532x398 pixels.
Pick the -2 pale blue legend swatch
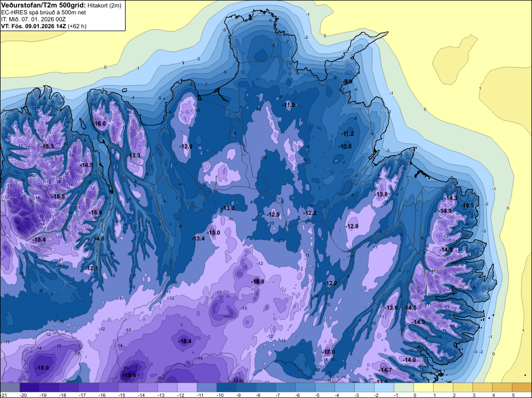pyautogui.click(x=384, y=387)
